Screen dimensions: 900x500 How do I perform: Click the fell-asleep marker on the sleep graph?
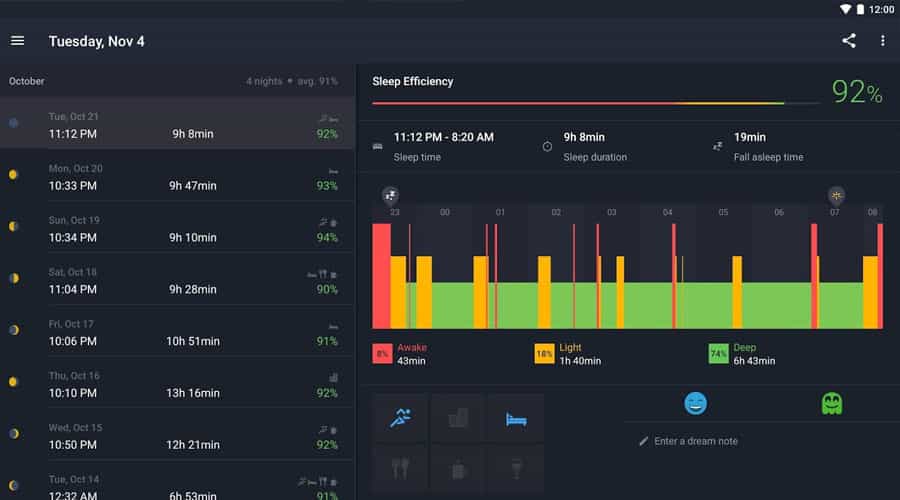390,195
